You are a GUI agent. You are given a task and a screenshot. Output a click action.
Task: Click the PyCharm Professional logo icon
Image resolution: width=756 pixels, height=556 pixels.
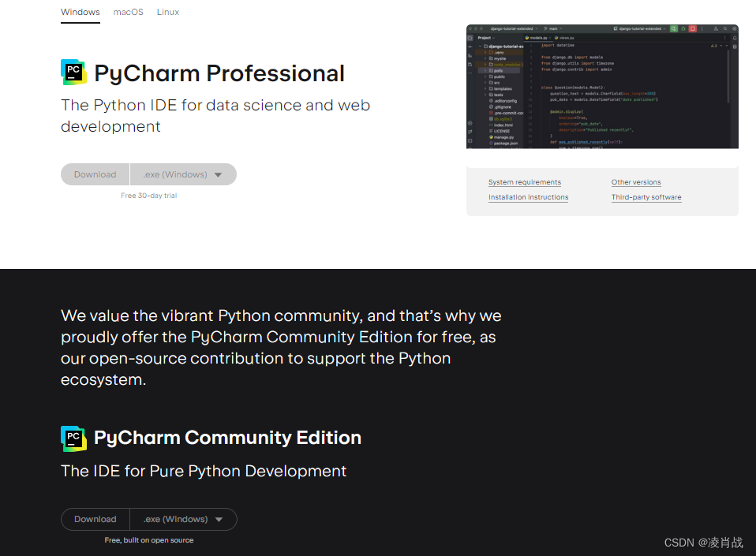73,73
